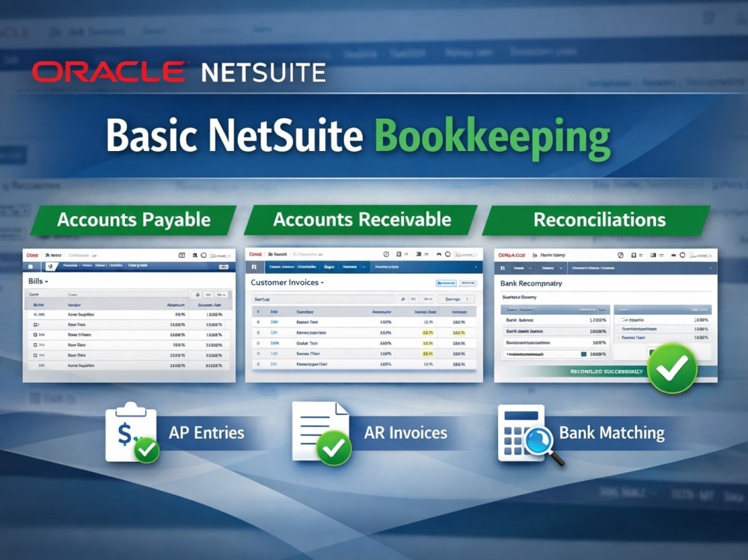This screenshot has width=748, height=560.
Task: Select the Reconciliations green banner
Action: (597, 220)
